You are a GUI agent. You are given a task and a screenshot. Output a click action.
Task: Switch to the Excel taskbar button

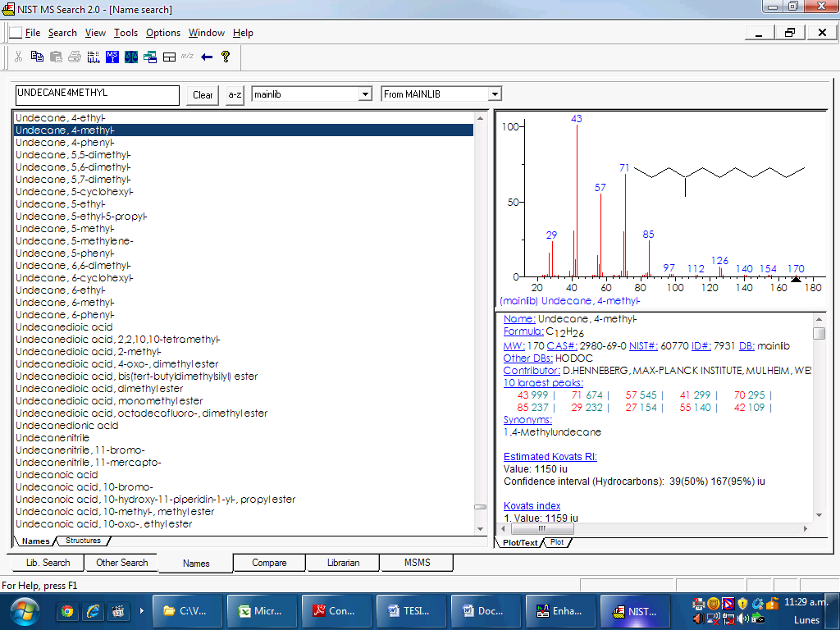[262, 611]
